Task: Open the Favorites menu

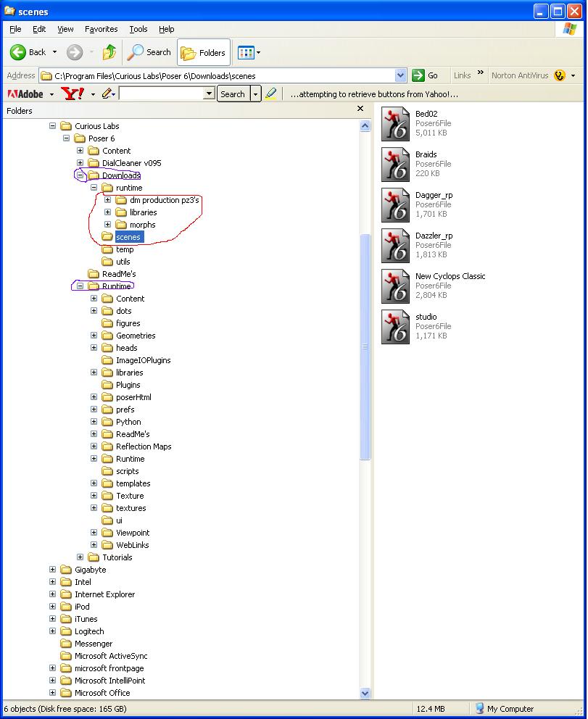Action: pos(101,29)
